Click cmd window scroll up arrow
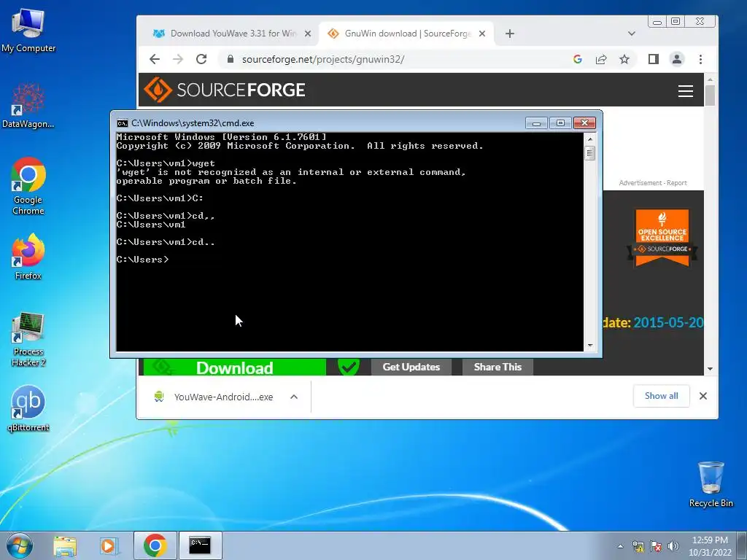This screenshot has width=747, height=560. point(589,139)
